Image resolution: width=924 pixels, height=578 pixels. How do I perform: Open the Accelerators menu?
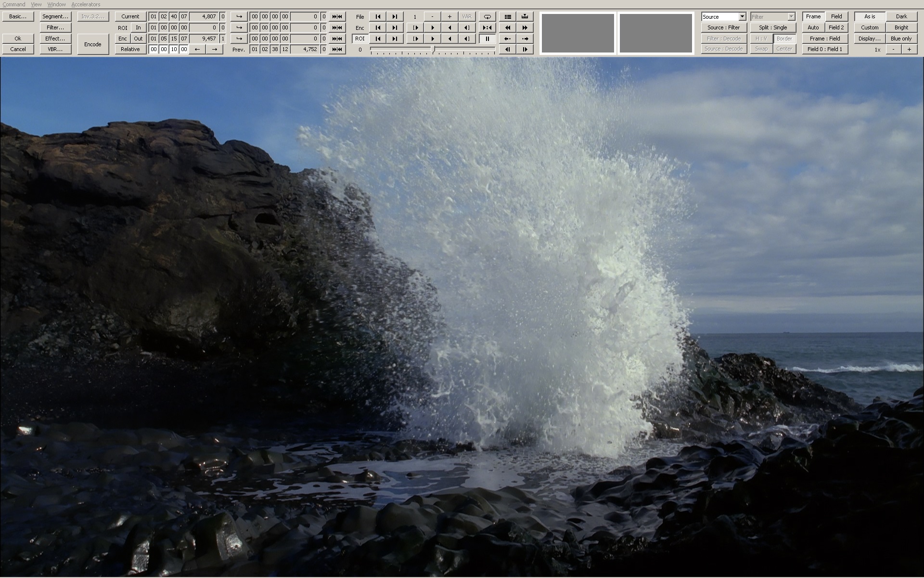[x=86, y=4]
